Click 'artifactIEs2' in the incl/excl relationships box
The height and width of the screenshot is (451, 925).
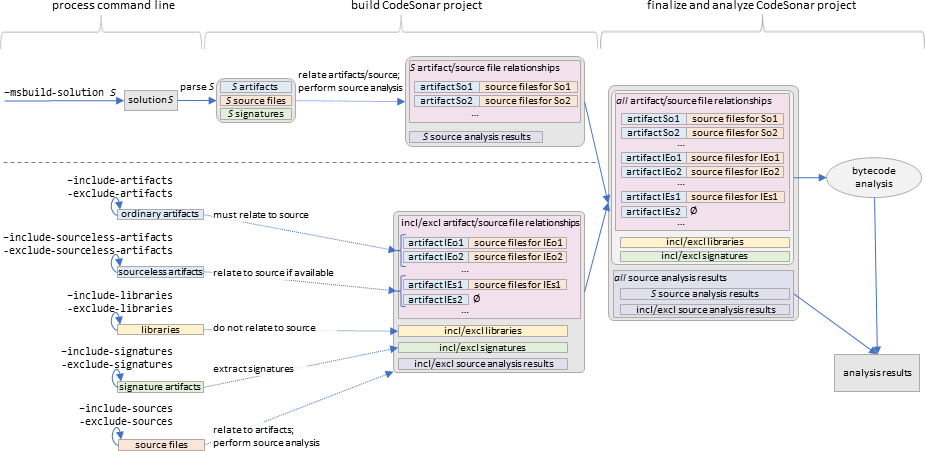436,299
